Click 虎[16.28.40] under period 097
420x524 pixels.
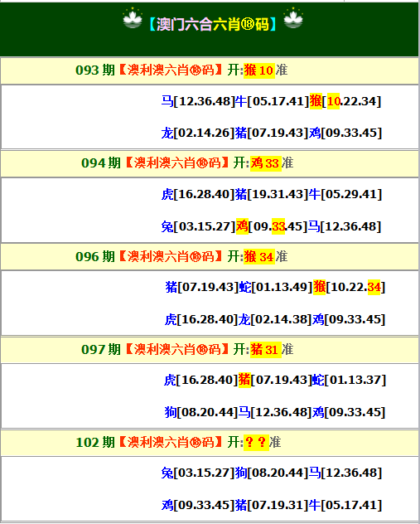(x=200, y=380)
